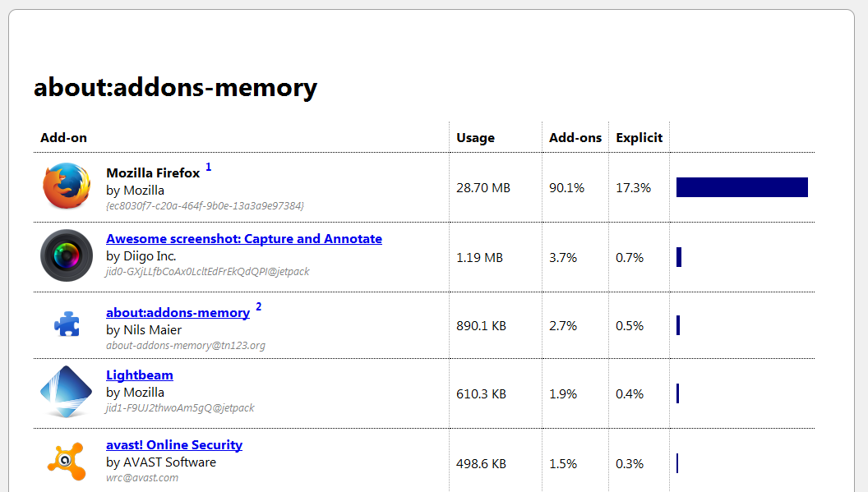This screenshot has width=868, height=492.
Task: Click the Awesome screenshot camera lens icon
Action: [x=67, y=255]
